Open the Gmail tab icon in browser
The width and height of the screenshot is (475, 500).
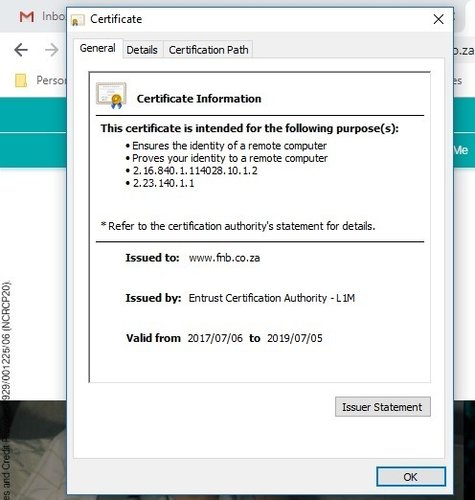(x=27, y=16)
